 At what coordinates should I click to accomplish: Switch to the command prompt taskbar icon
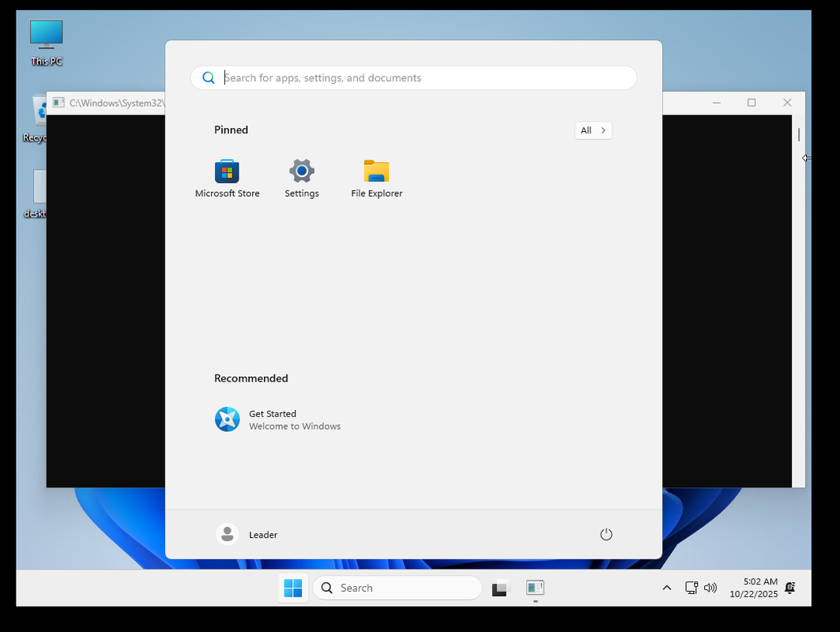(535, 588)
